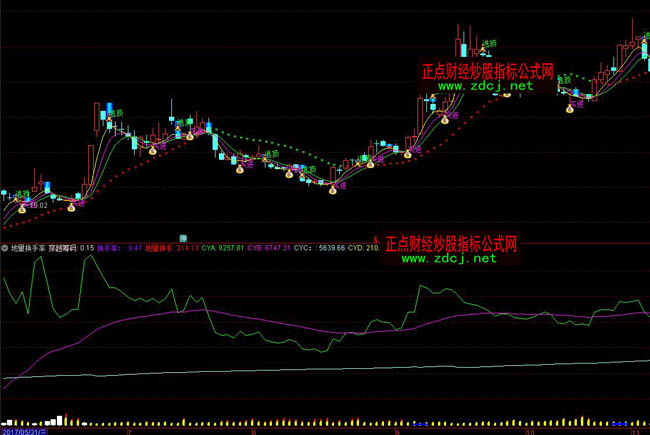The width and height of the screenshot is (650, 435).
Task: Click the red 地量换手 value label
Action: click(x=159, y=247)
